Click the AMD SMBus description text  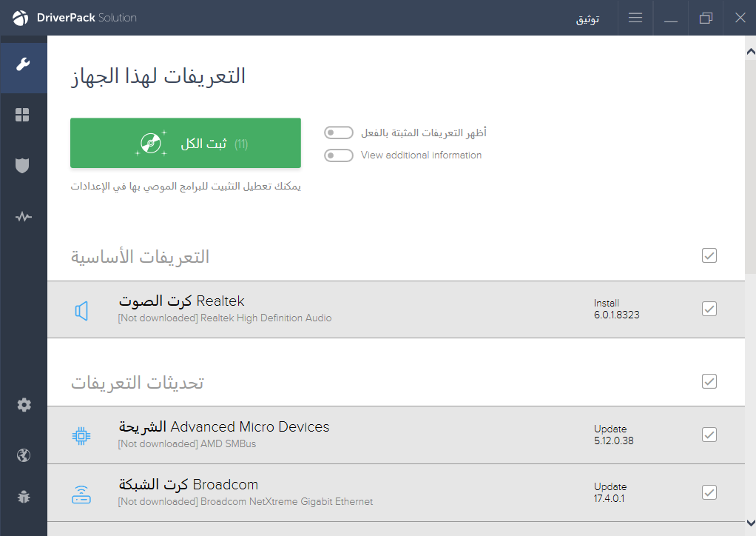228,444
